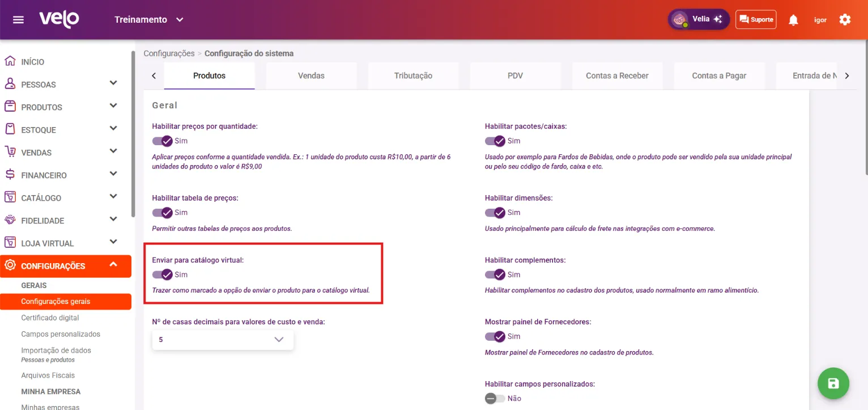Click the Configurações breadcrumb link
868x410 pixels.
[x=169, y=54]
